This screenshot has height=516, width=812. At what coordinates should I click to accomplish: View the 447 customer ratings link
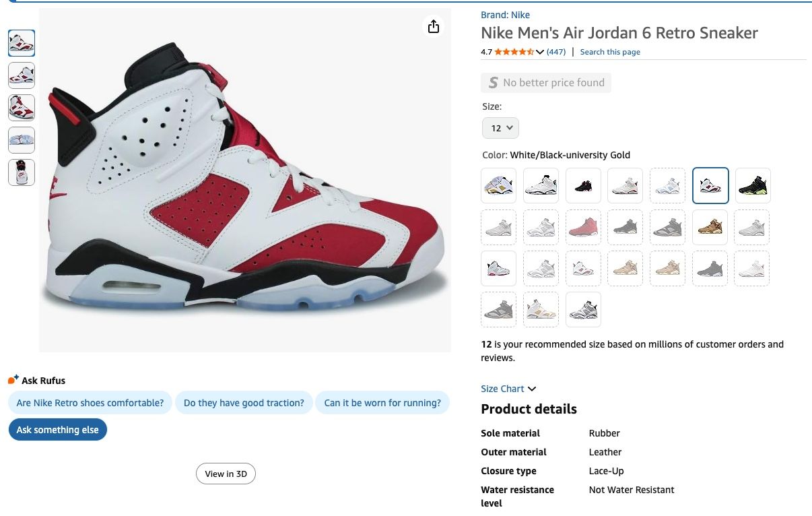click(x=555, y=52)
